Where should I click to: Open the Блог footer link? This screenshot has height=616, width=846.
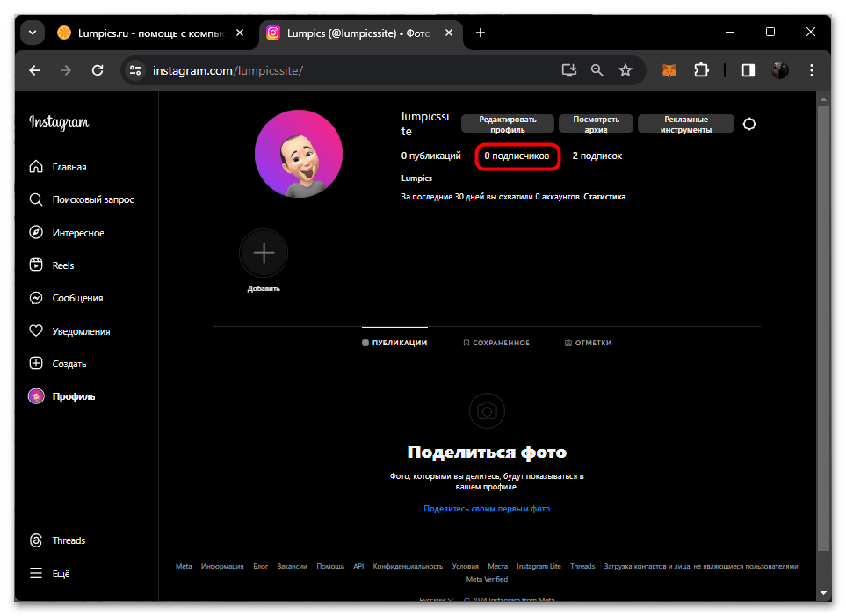[x=261, y=566]
